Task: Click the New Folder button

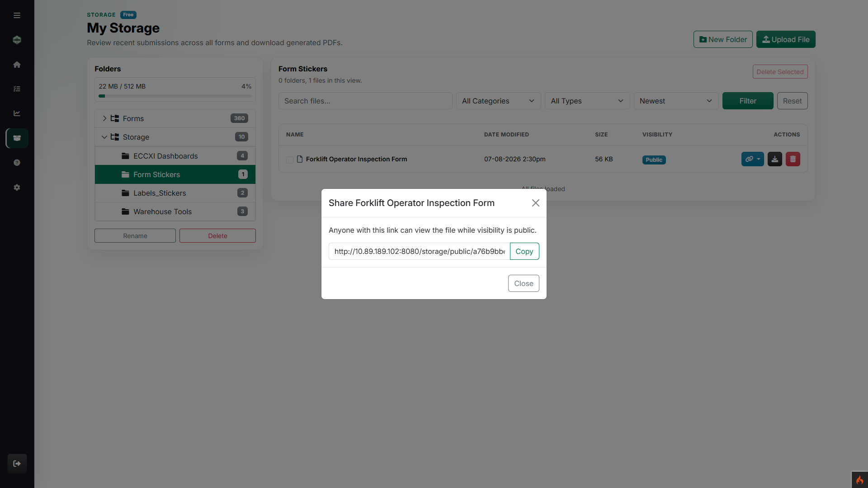Action: (723, 39)
